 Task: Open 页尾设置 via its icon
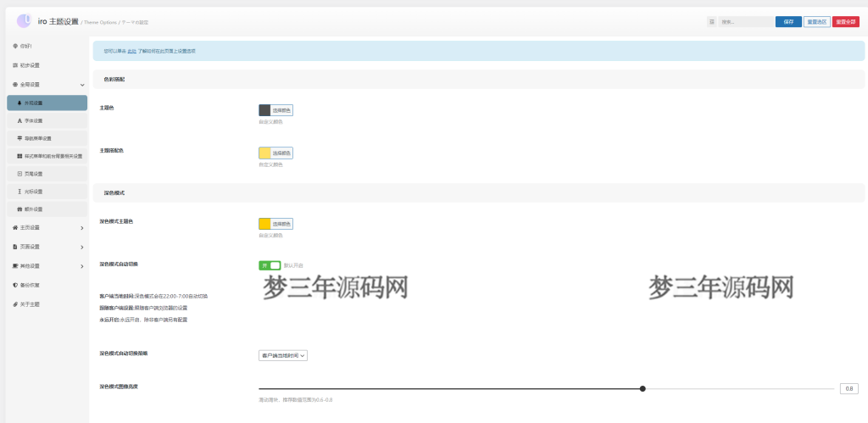19,174
